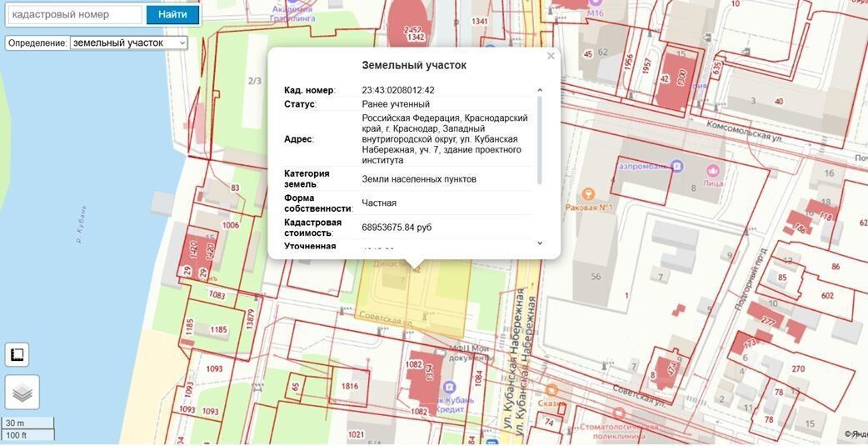Click the ruler measurement tool icon

17,354
